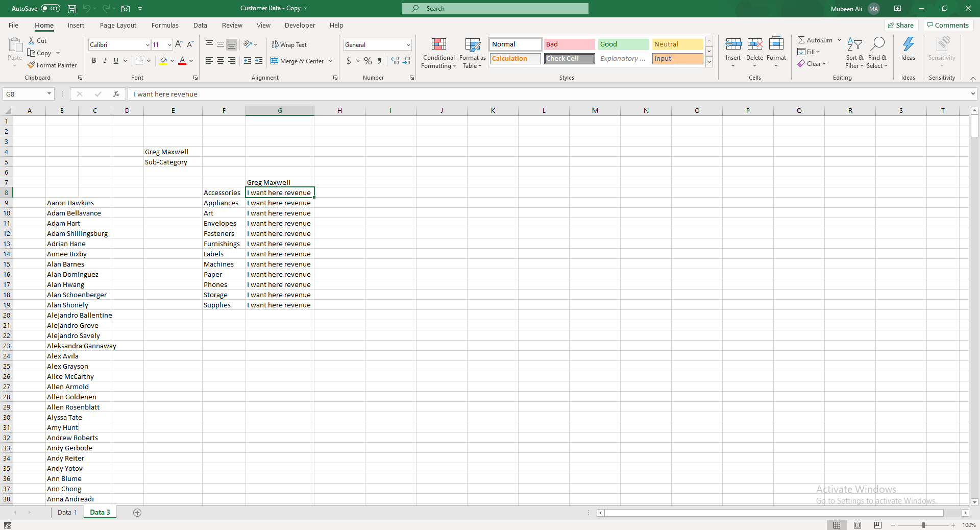Click Format Painter
This screenshot has width=980, height=530.
click(52, 65)
